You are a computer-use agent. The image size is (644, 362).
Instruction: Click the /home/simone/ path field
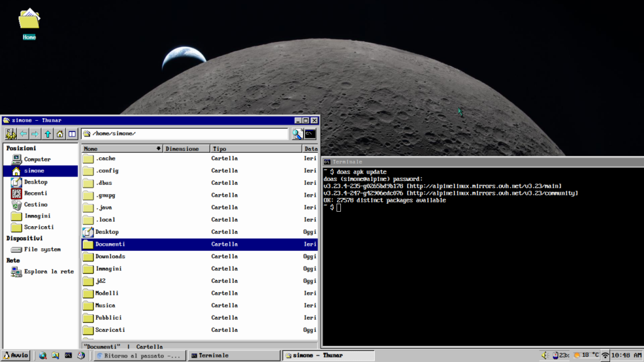click(x=185, y=134)
